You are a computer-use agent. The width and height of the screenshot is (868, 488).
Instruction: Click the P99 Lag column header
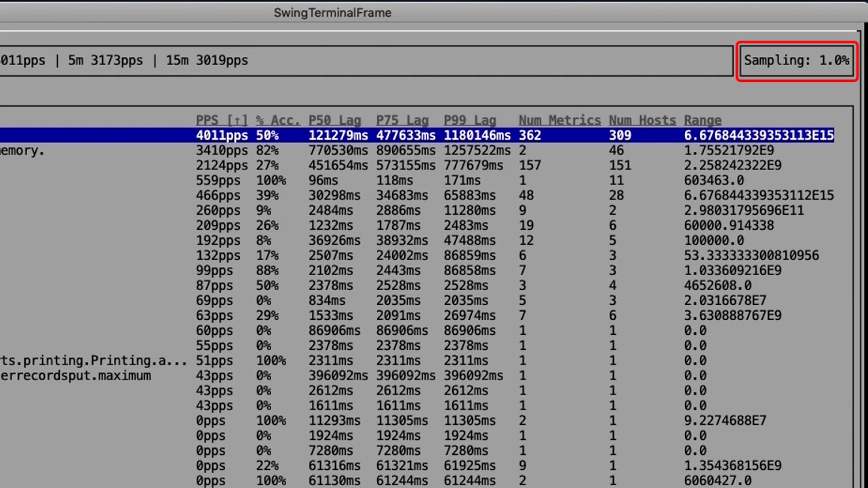(x=471, y=121)
